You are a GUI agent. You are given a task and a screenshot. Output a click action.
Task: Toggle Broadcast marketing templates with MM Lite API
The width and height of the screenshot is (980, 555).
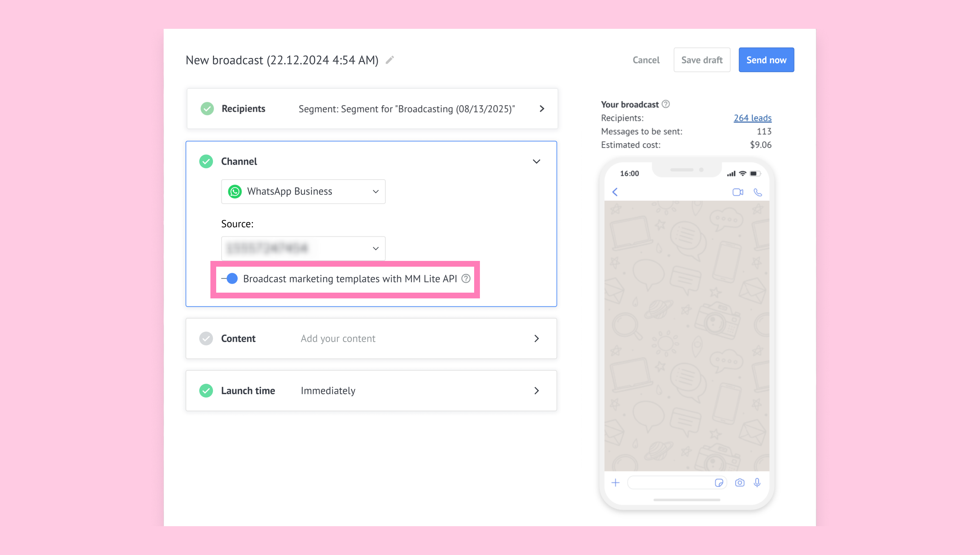pyautogui.click(x=230, y=279)
